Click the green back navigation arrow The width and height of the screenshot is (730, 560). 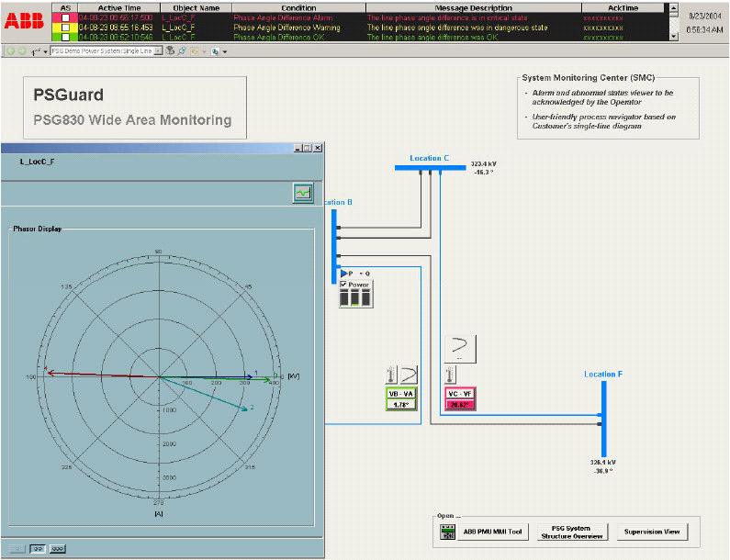(x=11, y=50)
